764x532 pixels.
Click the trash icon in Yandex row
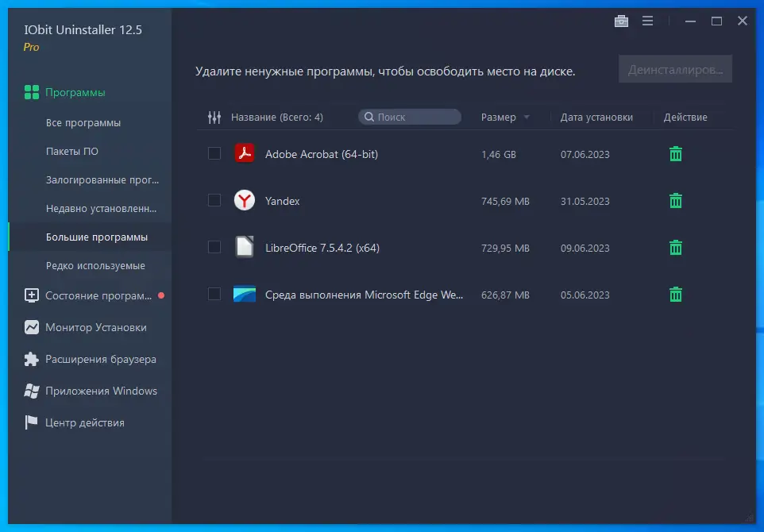tap(675, 201)
